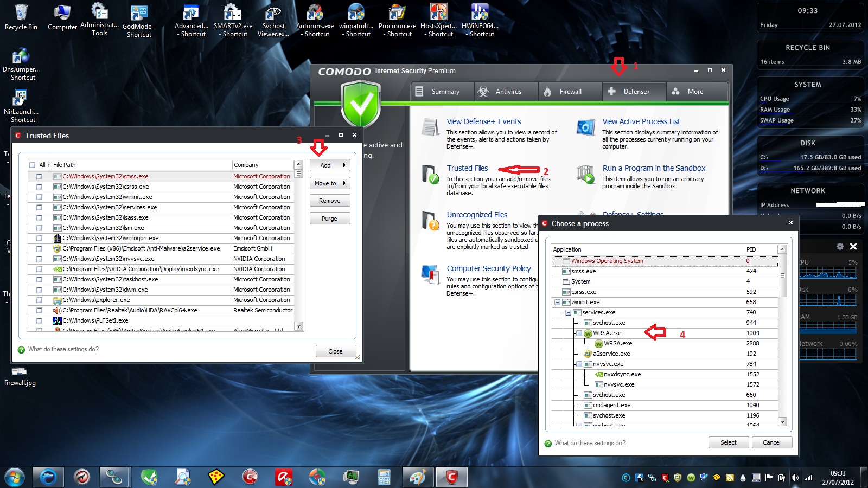Click the Run a Program in Sandbox icon
Screen dimensions: 868x488
586,175
